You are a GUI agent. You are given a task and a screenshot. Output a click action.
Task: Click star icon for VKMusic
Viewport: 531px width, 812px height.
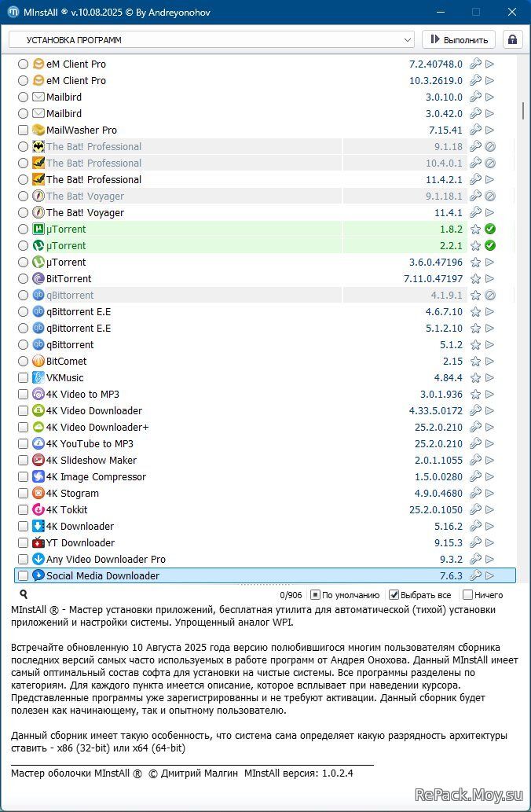click(475, 378)
